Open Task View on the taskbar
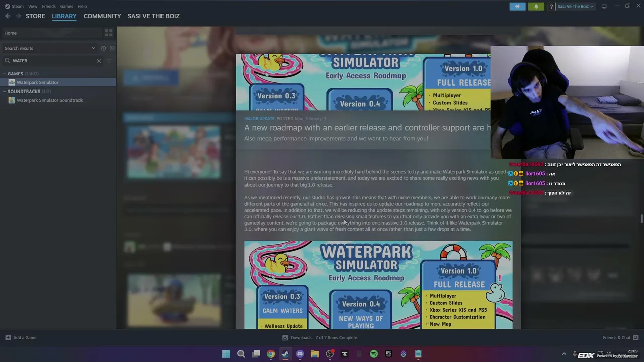 pyautogui.click(x=256, y=354)
